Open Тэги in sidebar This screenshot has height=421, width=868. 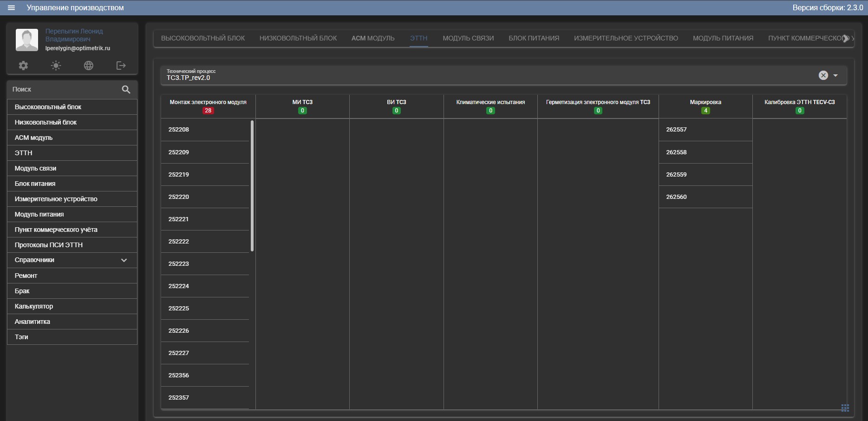[x=72, y=337]
